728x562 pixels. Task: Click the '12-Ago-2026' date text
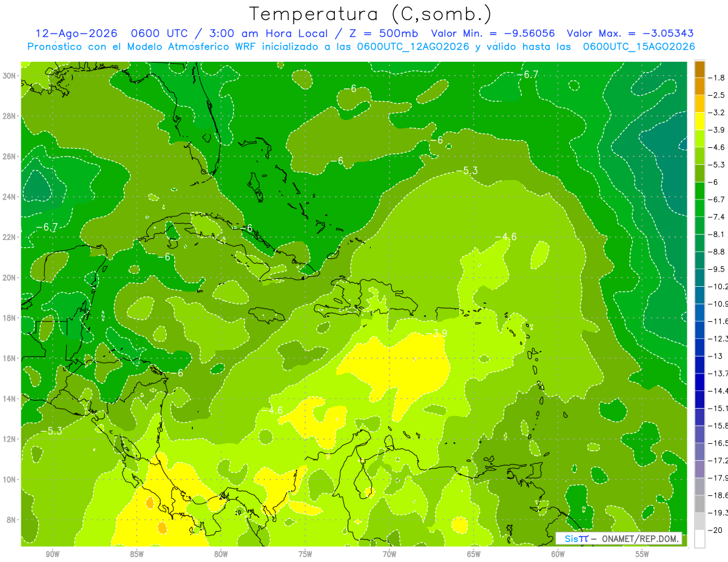pyautogui.click(x=75, y=33)
